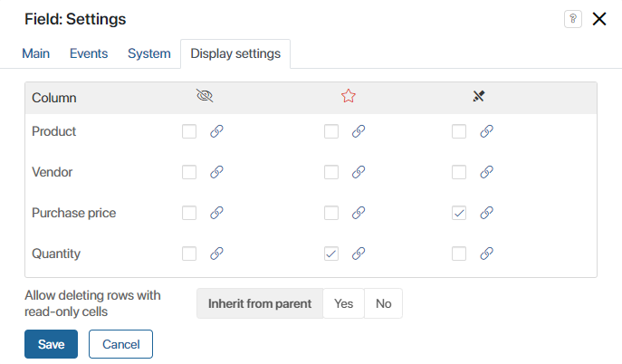Image resolution: width=622 pixels, height=364 pixels.
Task: Uncheck the required checkbox for Quantity
Action: pyautogui.click(x=331, y=254)
